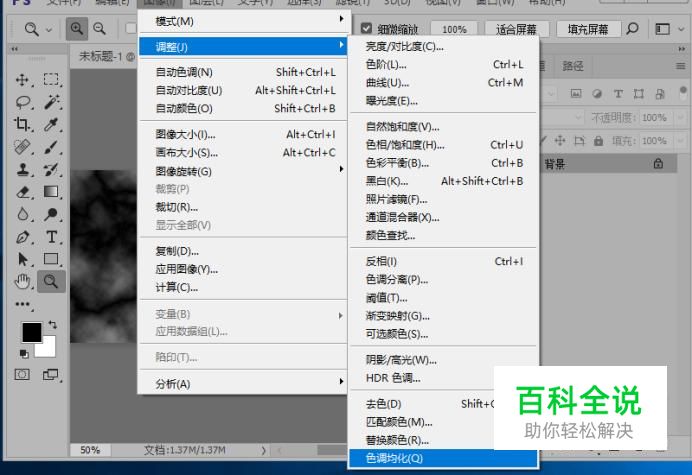Open the workspace layout switcher icon

coord(662,29)
